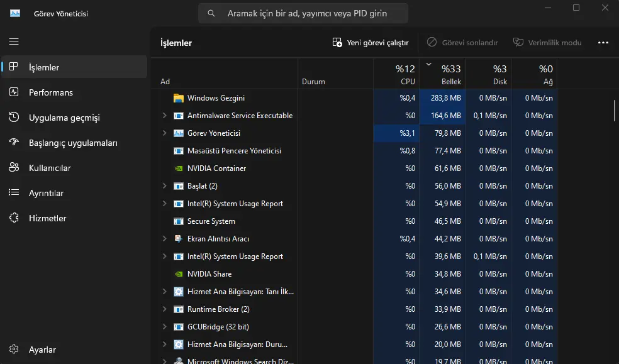Expand the Başlat (2) process group
This screenshot has height=364, width=619.
[x=164, y=186]
